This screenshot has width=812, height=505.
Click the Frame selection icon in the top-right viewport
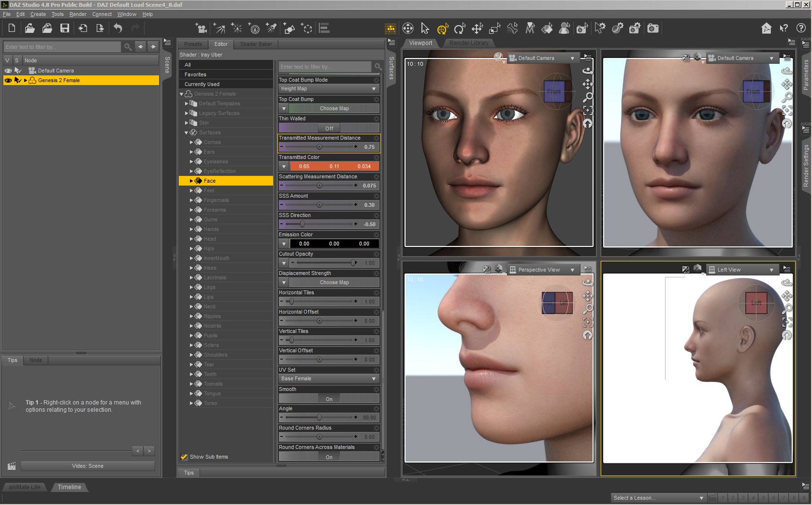(787, 110)
